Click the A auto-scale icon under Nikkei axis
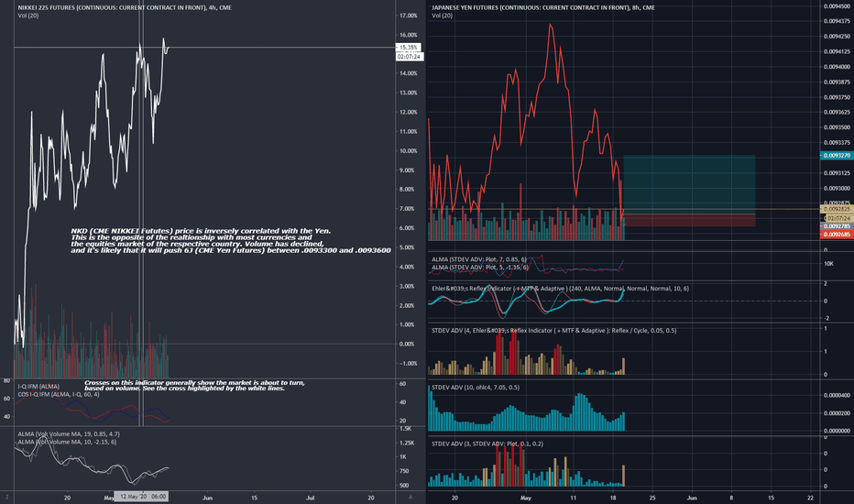The image size is (854, 504). pyautogui.click(x=411, y=497)
